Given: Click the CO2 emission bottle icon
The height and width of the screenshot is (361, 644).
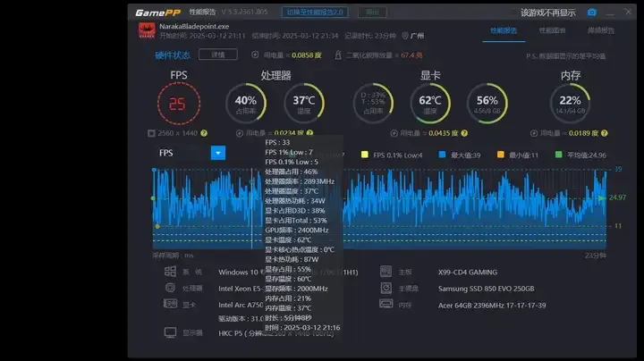Looking at the screenshot, I should click(338, 55).
